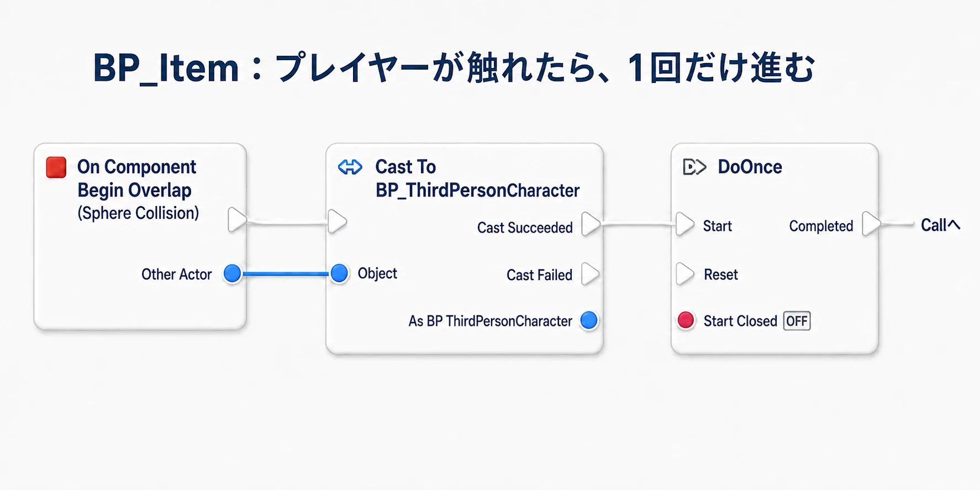Click the Reset label on DoOnce
This screenshot has height=490, width=980.
tap(720, 275)
